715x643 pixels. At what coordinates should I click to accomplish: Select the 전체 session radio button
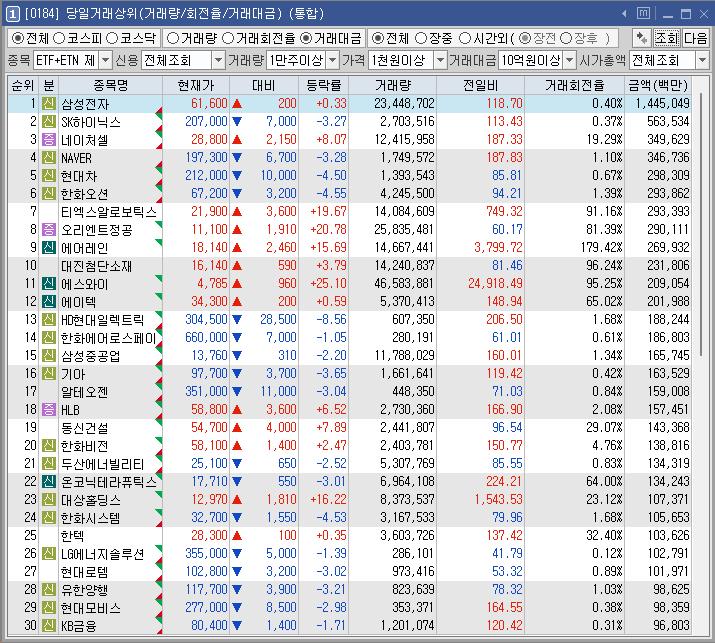pyautogui.click(x=378, y=38)
